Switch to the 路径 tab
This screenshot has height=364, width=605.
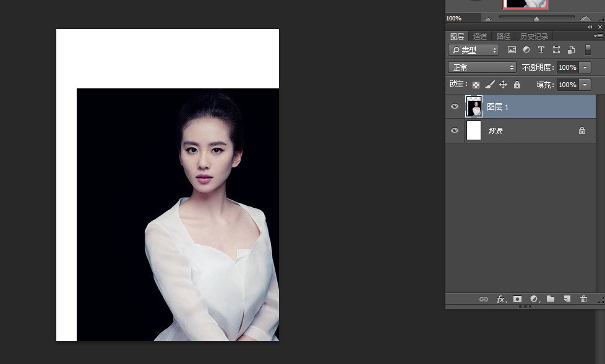(503, 36)
